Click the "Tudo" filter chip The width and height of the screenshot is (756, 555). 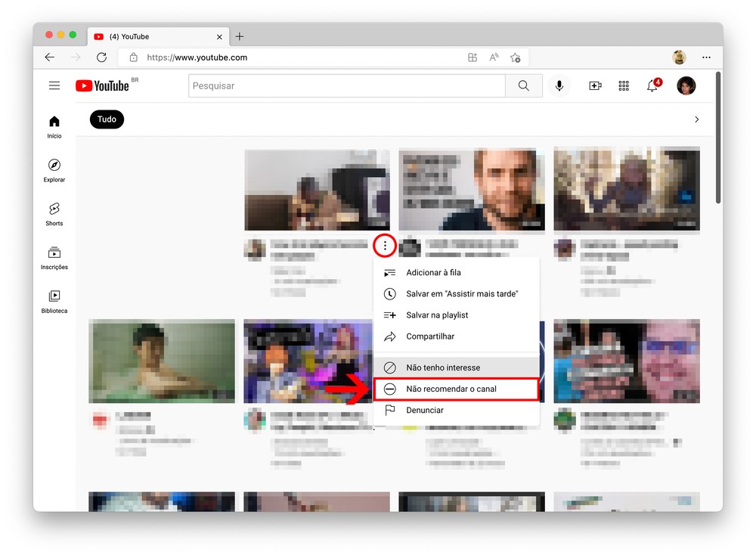(107, 119)
